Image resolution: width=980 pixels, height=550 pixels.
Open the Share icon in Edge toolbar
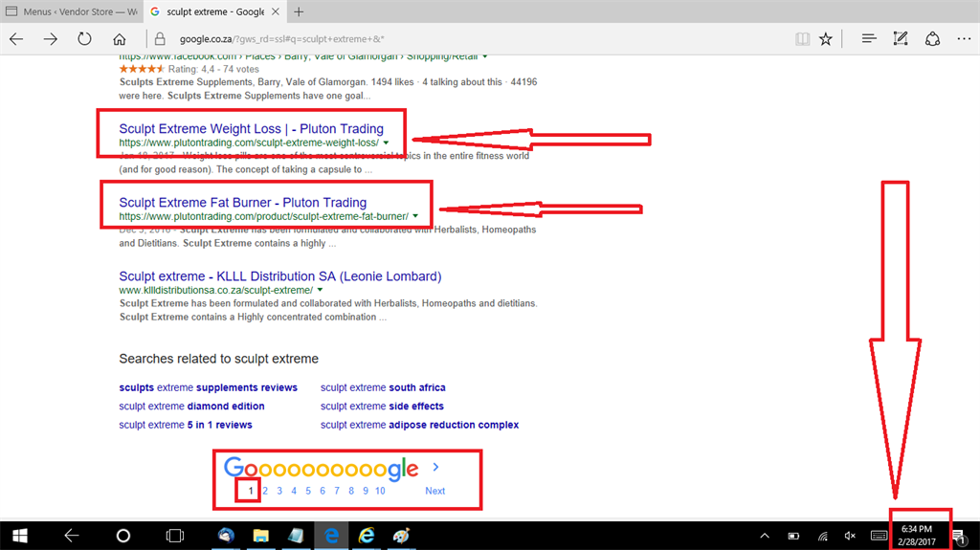tap(932, 39)
